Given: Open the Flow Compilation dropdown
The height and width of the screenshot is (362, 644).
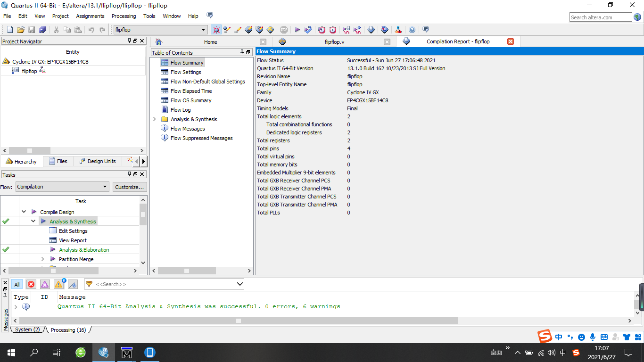Looking at the screenshot, I should [105, 187].
